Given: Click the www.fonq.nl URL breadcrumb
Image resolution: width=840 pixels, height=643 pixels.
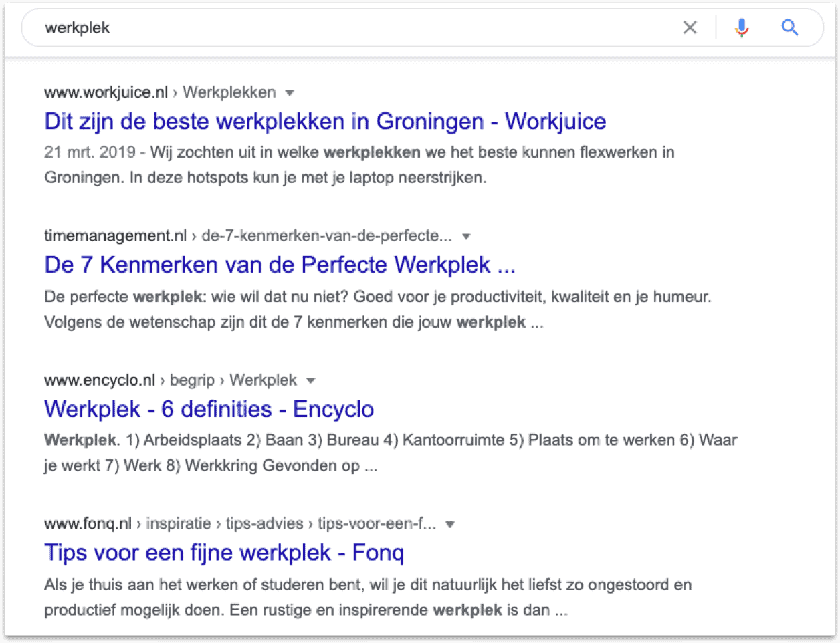Looking at the screenshot, I should point(240,524).
